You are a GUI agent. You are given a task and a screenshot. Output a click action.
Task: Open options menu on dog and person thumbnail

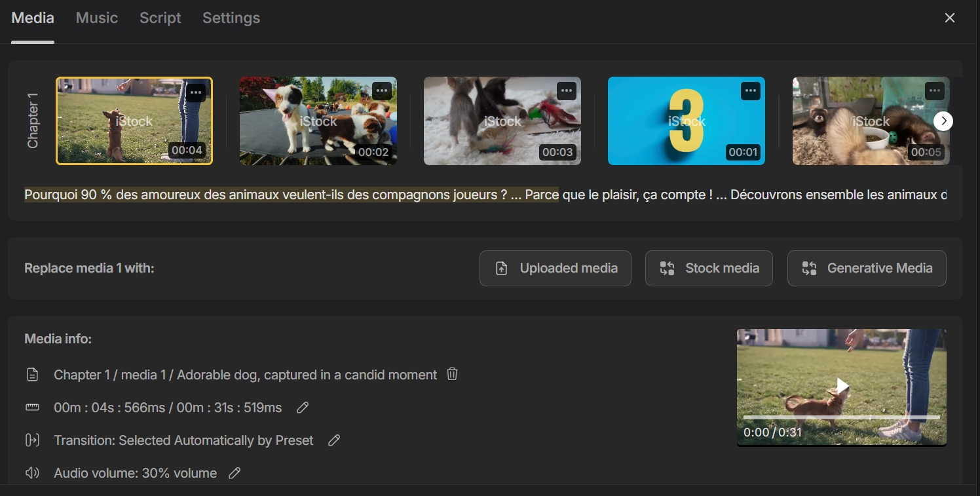click(x=196, y=92)
